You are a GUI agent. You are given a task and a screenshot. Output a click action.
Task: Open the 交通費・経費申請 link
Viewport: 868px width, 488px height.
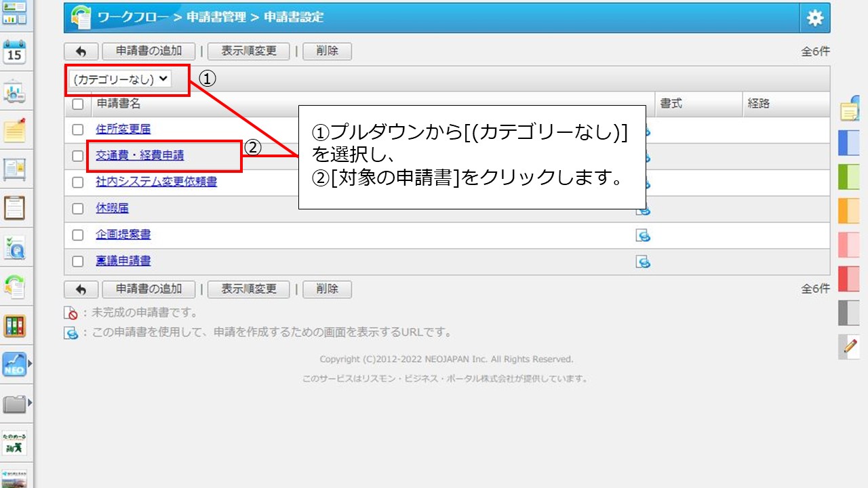coord(140,156)
